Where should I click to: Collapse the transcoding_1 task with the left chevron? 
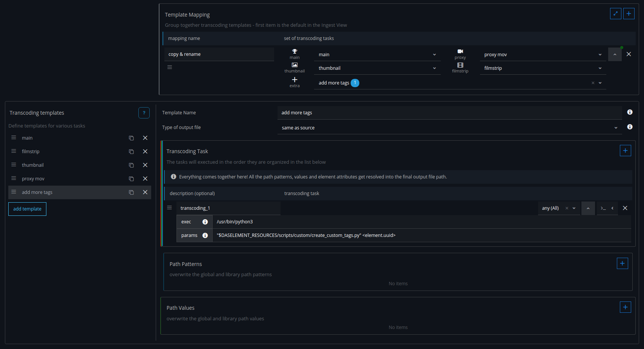612,208
